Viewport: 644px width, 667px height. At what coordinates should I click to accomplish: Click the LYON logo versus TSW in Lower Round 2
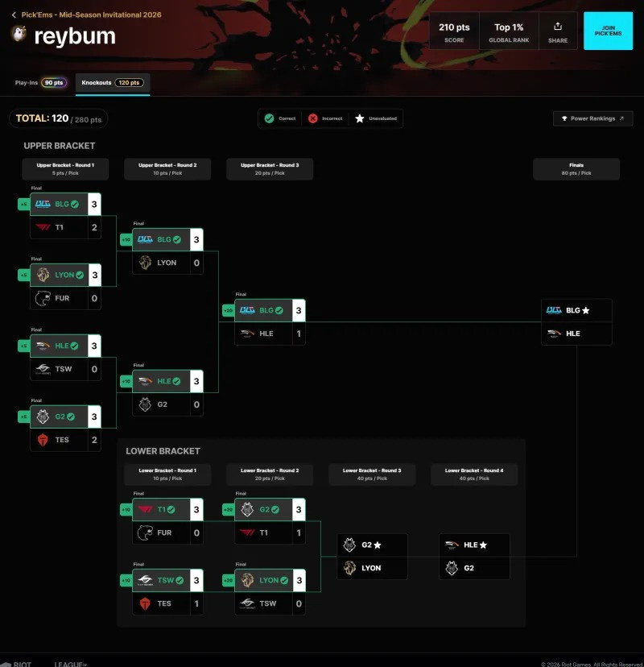pyautogui.click(x=247, y=580)
